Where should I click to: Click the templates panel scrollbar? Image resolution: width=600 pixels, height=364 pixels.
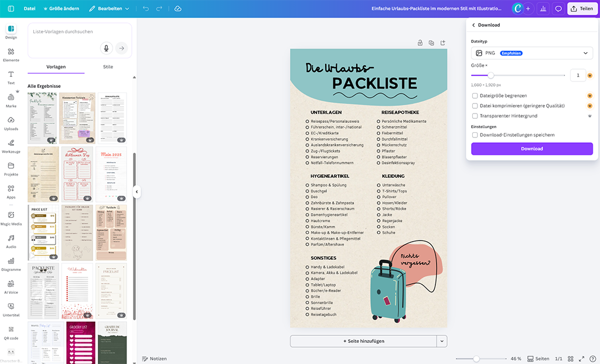click(134, 236)
